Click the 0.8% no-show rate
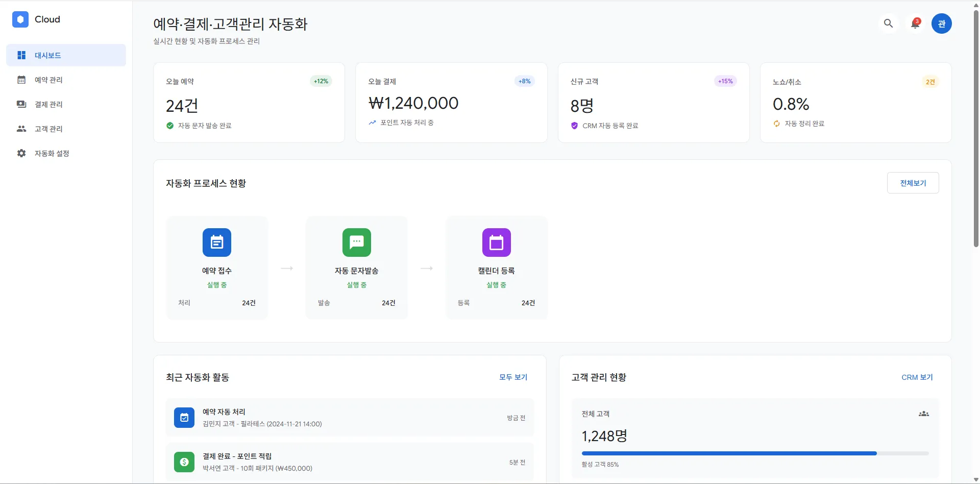Image resolution: width=980 pixels, height=484 pixels. pyautogui.click(x=791, y=104)
